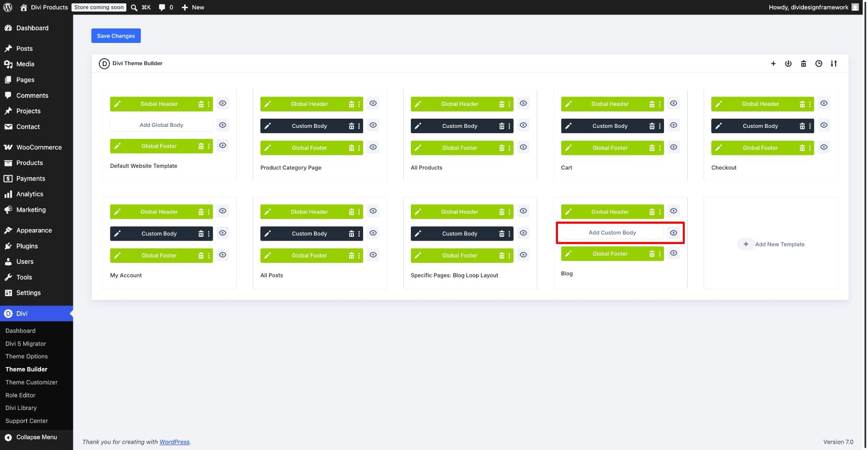
Task: Click the Blog template title
Action: pos(567,273)
